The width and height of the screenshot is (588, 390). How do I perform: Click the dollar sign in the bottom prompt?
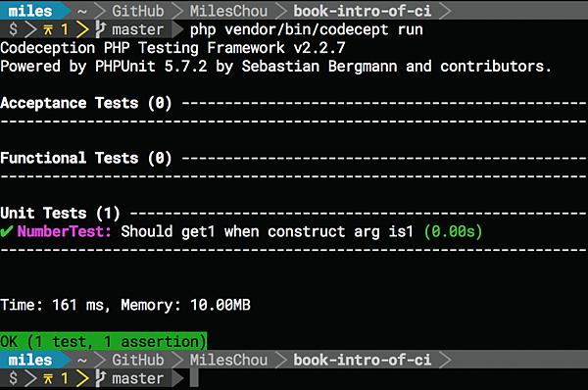click(13, 378)
